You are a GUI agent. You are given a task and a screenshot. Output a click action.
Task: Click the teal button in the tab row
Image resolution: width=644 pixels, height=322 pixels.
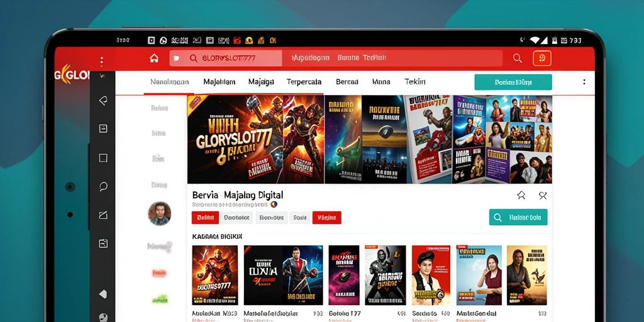tap(513, 82)
